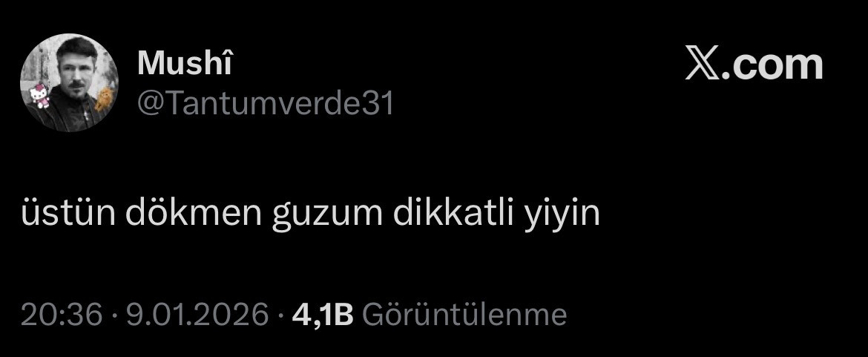
Task: Click the dot separator between time and date
Action: point(114,315)
